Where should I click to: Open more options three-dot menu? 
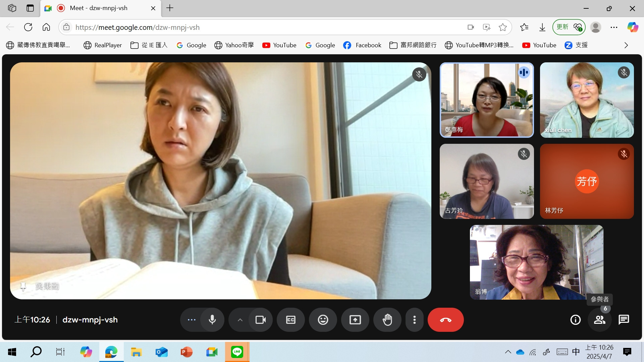(x=415, y=320)
